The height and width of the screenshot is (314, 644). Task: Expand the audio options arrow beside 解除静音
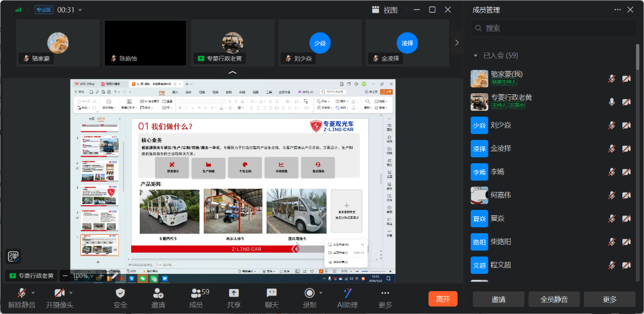34,293
